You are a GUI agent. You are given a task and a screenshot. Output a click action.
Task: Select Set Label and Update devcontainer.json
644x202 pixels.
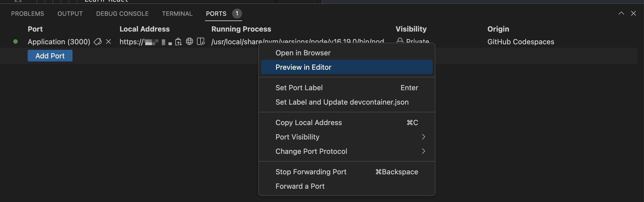pyautogui.click(x=347, y=102)
